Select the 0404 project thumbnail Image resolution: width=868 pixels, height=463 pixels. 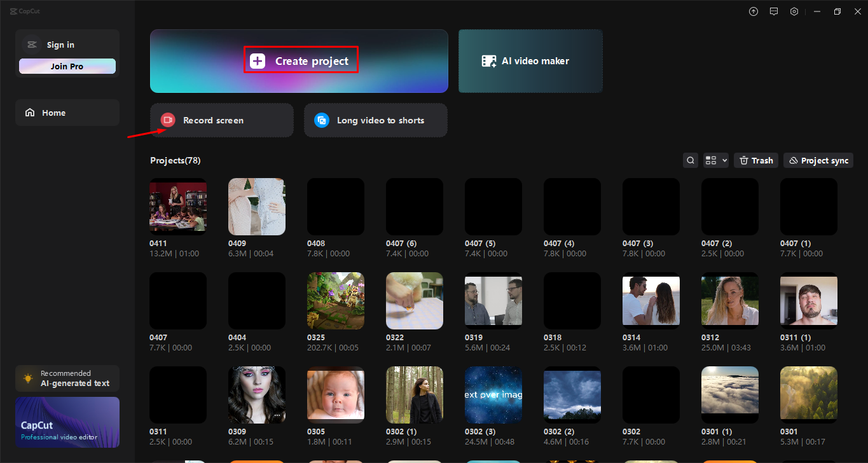[257, 301]
